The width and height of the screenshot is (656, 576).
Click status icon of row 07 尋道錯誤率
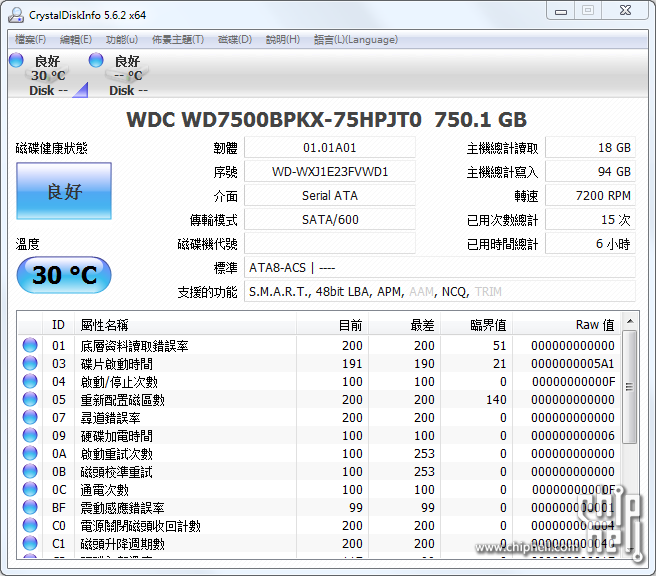tap(30, 417)
